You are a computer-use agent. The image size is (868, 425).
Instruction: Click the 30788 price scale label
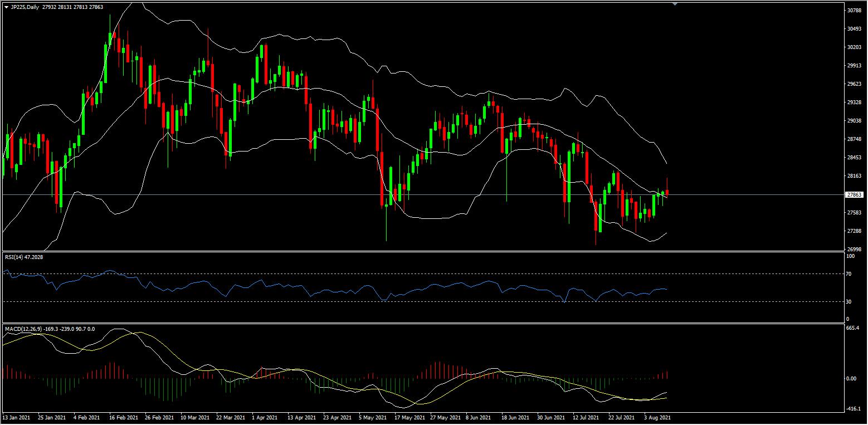coord(854,11)
